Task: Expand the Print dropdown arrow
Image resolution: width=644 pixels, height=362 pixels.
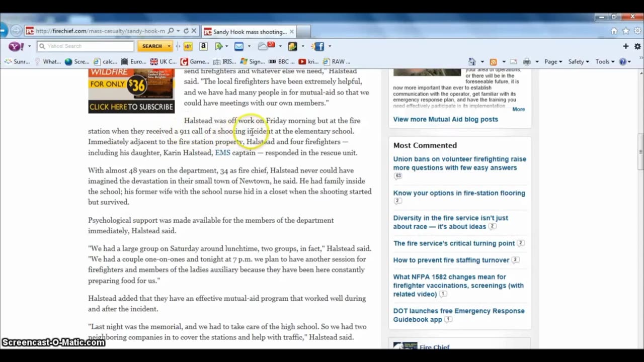Action: [537, 62]
